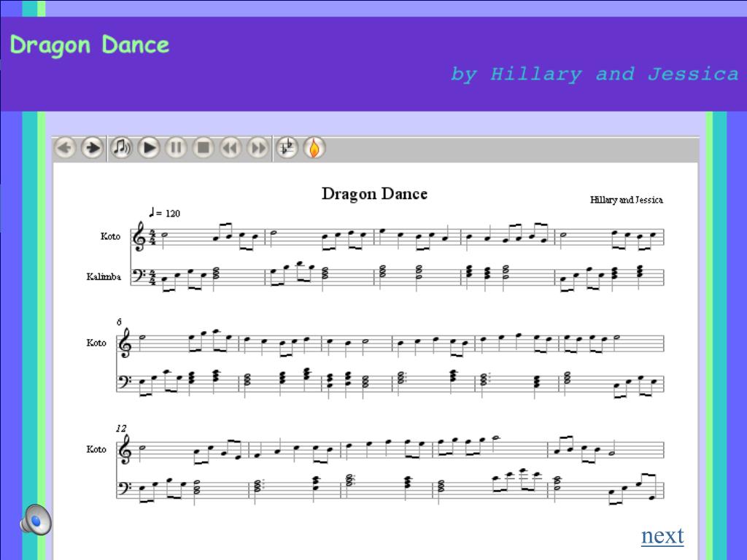The image size is (747, 560).
Task: Click the transpose flats icon
Action: [x=287, y=148]
